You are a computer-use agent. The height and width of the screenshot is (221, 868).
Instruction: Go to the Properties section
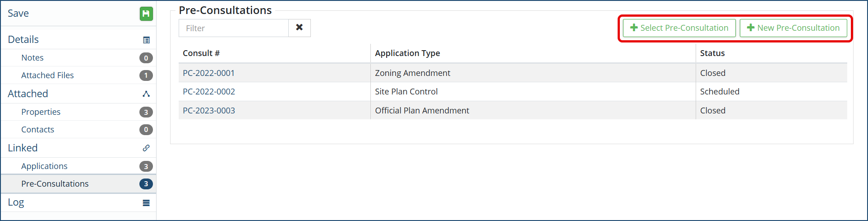click(41, 112)
